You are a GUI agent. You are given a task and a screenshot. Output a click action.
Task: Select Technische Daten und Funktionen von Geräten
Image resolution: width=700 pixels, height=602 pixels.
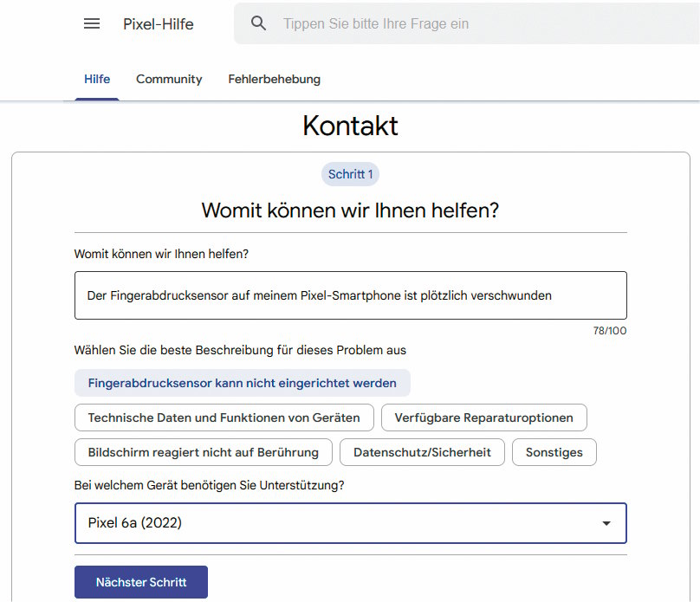coord(224,418)
